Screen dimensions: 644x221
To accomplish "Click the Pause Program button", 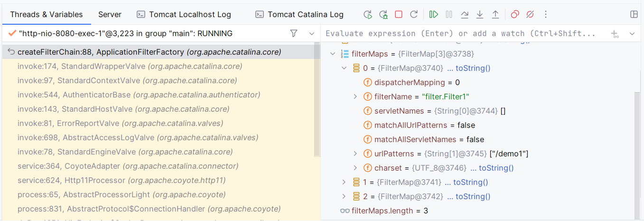I will click(x=449, y=15).
